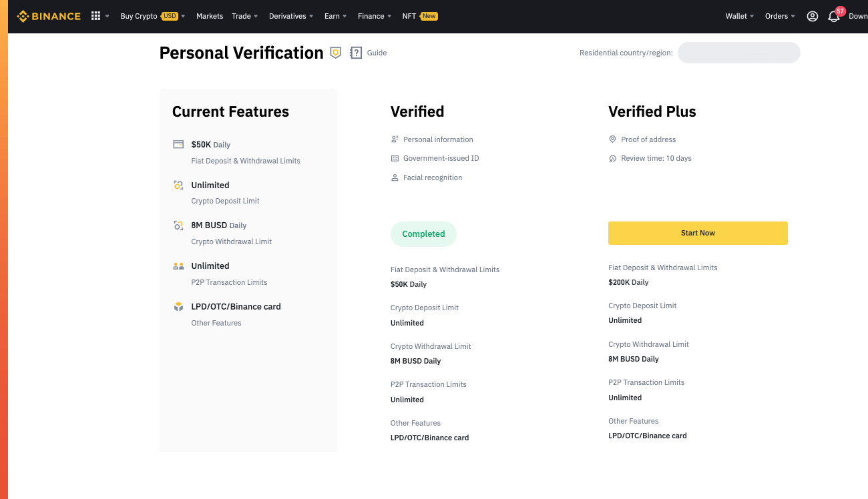Expand the Buy Crypto dropdown
The height and width of the screenshot is (499, 868).
(152, 16)
